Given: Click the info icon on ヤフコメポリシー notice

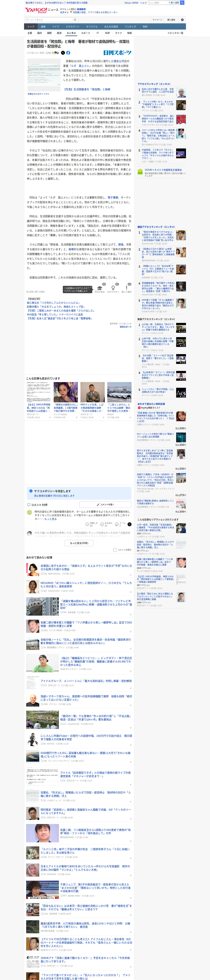Looking at the screenshot, I should pyautogui.click(x=31, y=491).
